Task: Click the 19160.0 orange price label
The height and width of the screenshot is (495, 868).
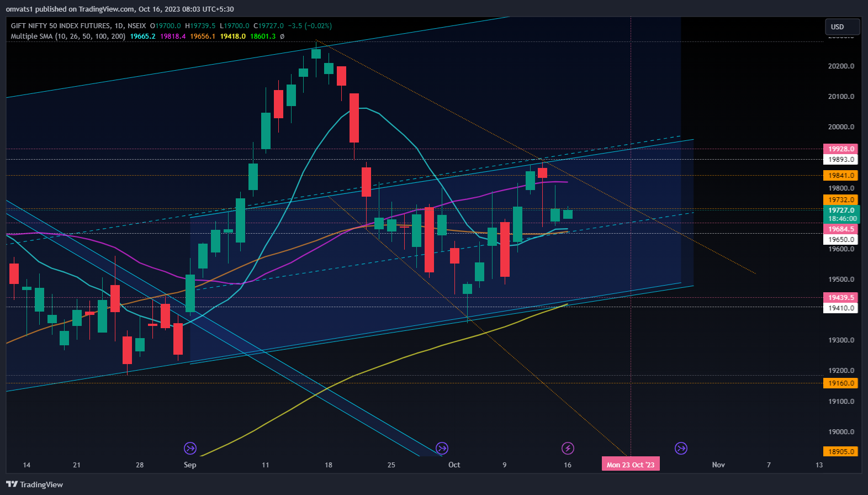Action: (x=840, y=383)
